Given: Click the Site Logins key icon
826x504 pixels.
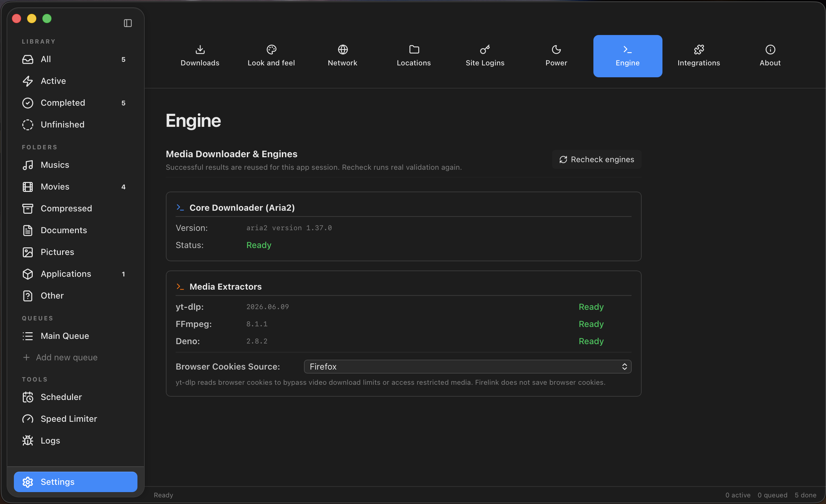Looking at the screenshot, I should (x=485, y=50).
